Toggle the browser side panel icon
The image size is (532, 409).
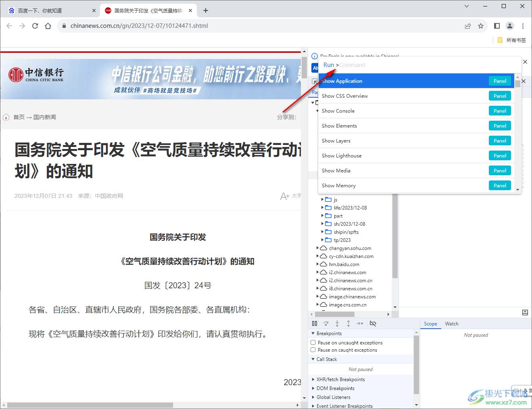pos(497,26)
